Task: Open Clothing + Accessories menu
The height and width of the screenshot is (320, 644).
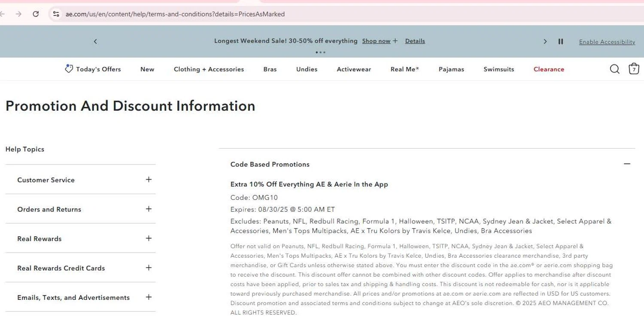Action: [209, 69]
